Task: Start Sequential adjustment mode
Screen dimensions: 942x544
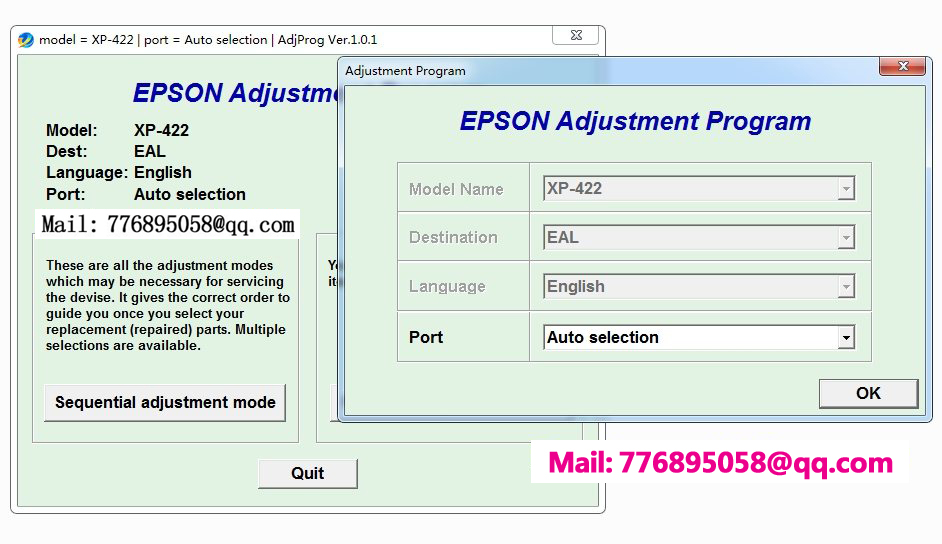Action: (x=165, y=402)
